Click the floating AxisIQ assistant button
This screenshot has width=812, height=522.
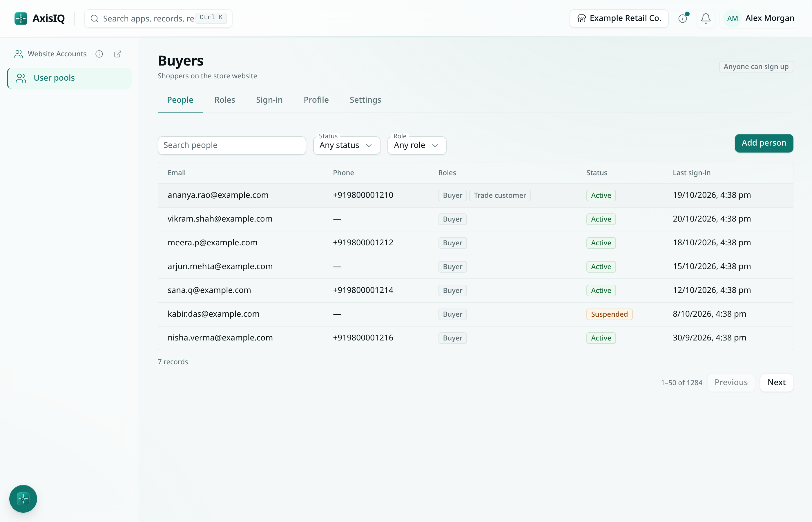[x=23, y=499]
